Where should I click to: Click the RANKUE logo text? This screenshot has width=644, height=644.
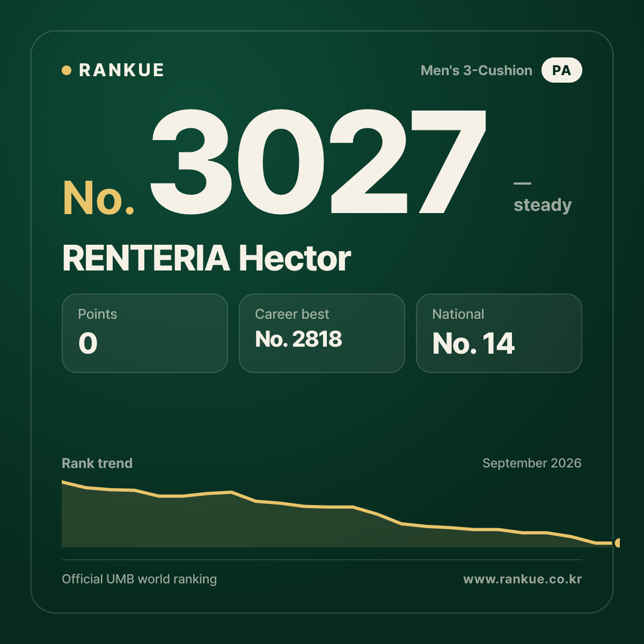pyautogui.click(x=121, y=70)
